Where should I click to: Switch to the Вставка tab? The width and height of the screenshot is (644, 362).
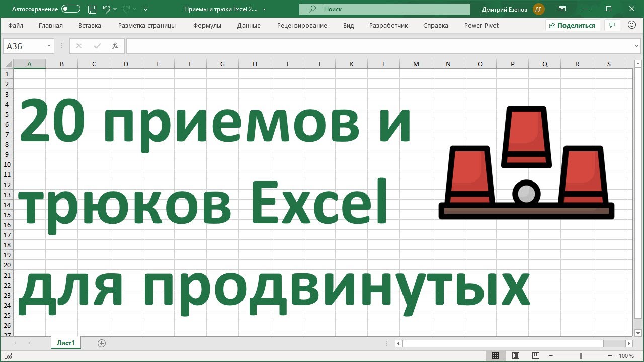90,25
